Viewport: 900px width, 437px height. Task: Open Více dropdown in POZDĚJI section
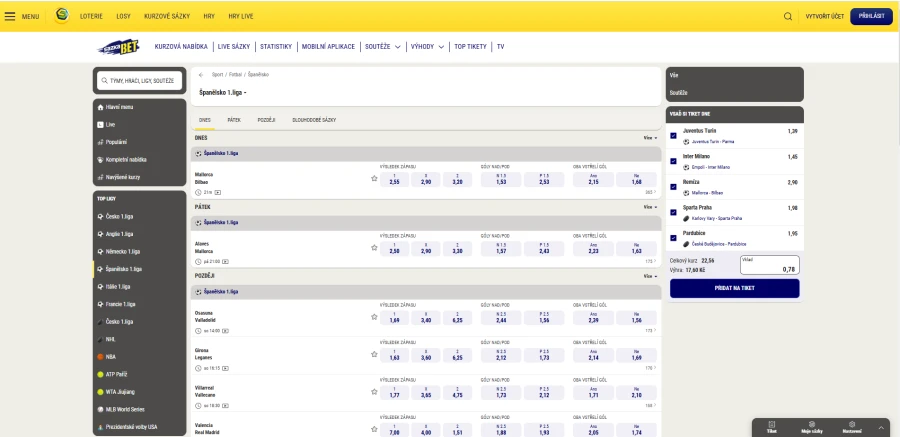coord(650,276)
